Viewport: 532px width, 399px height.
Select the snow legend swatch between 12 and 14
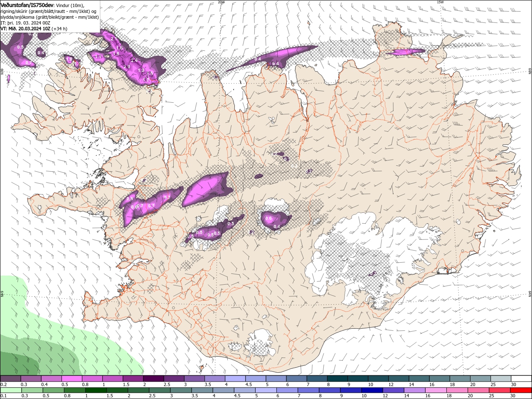pyautogui.click(x=398, y=379)
